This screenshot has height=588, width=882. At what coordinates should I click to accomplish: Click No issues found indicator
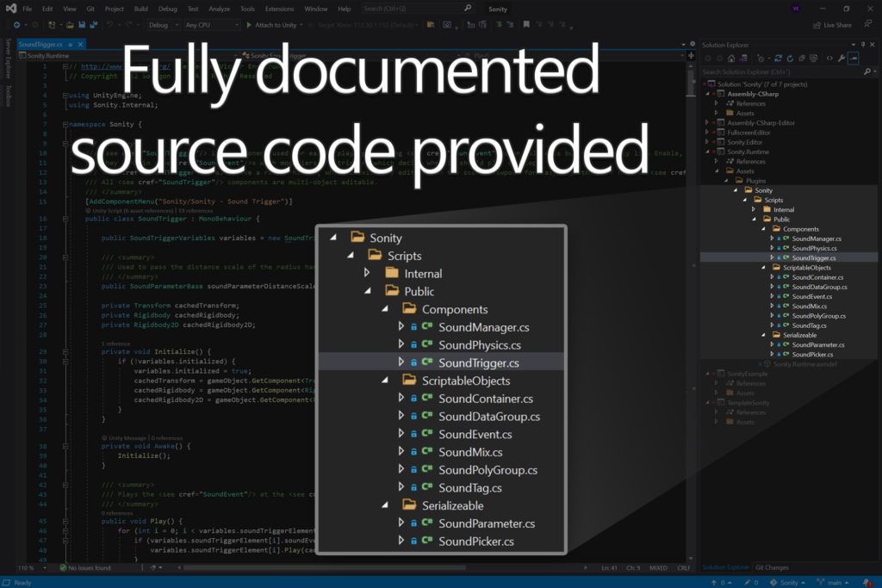pyautogui.click(x=85, y=567)
